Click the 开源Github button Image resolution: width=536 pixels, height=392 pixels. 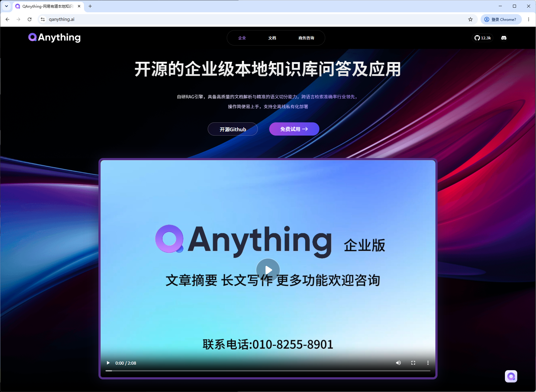233,129
